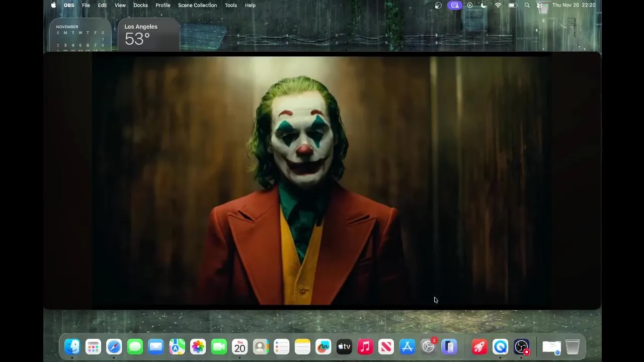Open Calendar from the dock
The height and width of the screenshot is (362, 644).
pos(240,346)
